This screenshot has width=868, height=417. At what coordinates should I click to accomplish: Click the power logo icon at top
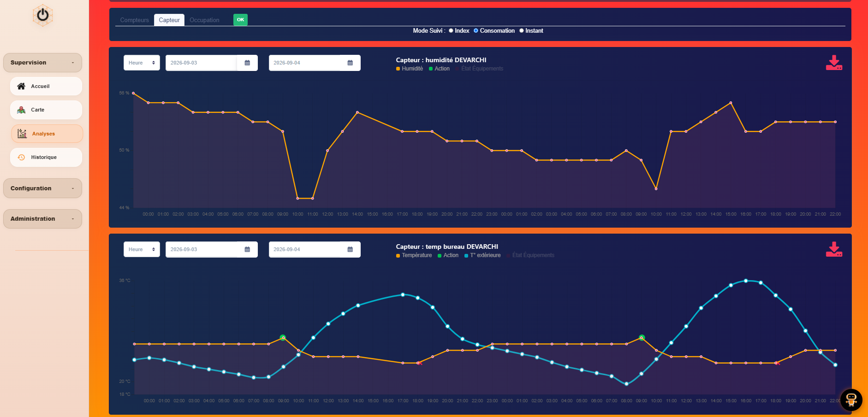pyautogui.click(x=42, y=15)
